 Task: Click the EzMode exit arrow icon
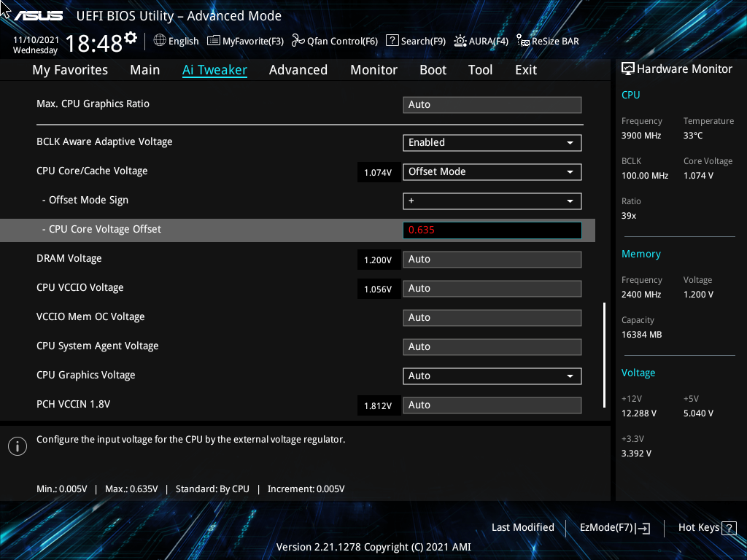(x=643, y=528)
